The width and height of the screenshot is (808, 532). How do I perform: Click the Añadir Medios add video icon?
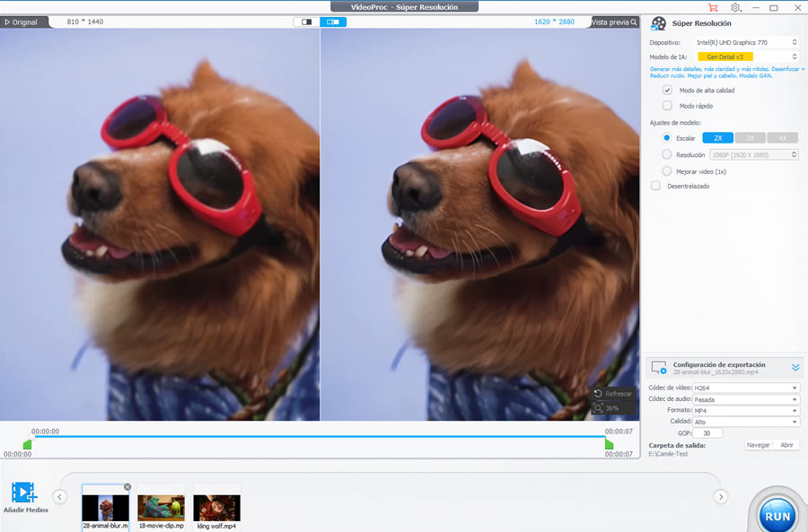point(24,493)
